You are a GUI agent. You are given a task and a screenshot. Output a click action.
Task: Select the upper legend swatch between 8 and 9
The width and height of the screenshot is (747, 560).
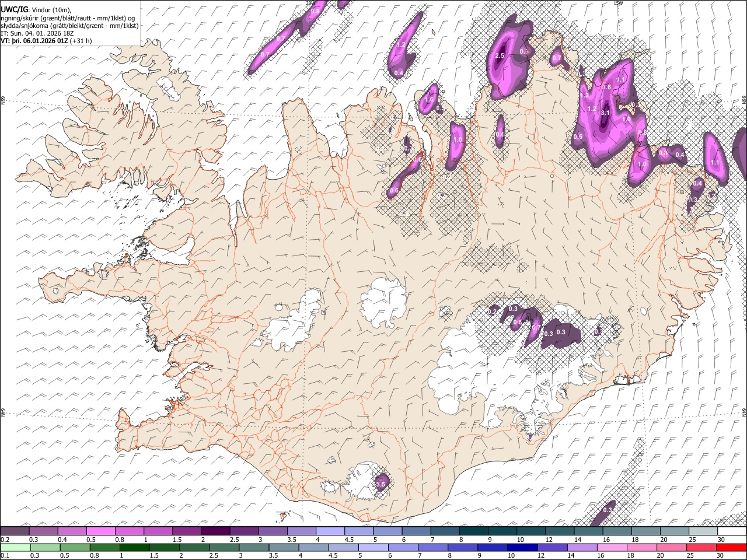click(474, 531)
